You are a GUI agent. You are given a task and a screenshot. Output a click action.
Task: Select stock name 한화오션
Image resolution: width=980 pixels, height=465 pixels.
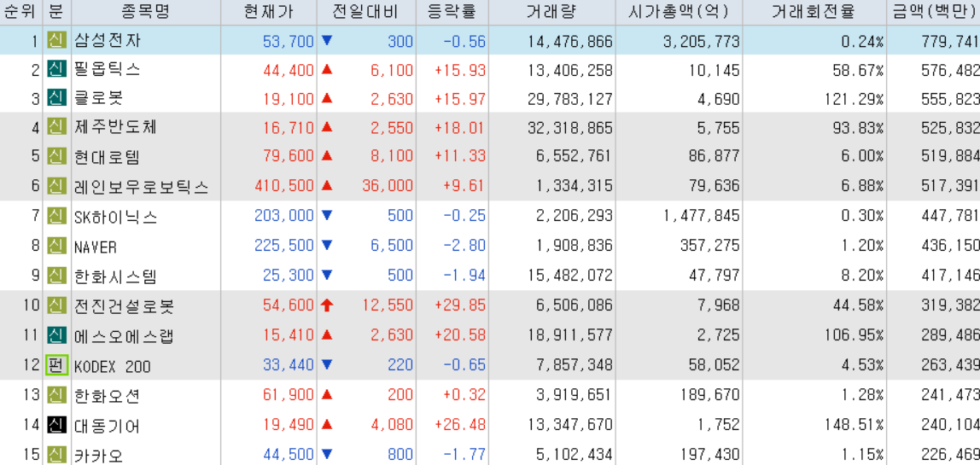point(108,396)
